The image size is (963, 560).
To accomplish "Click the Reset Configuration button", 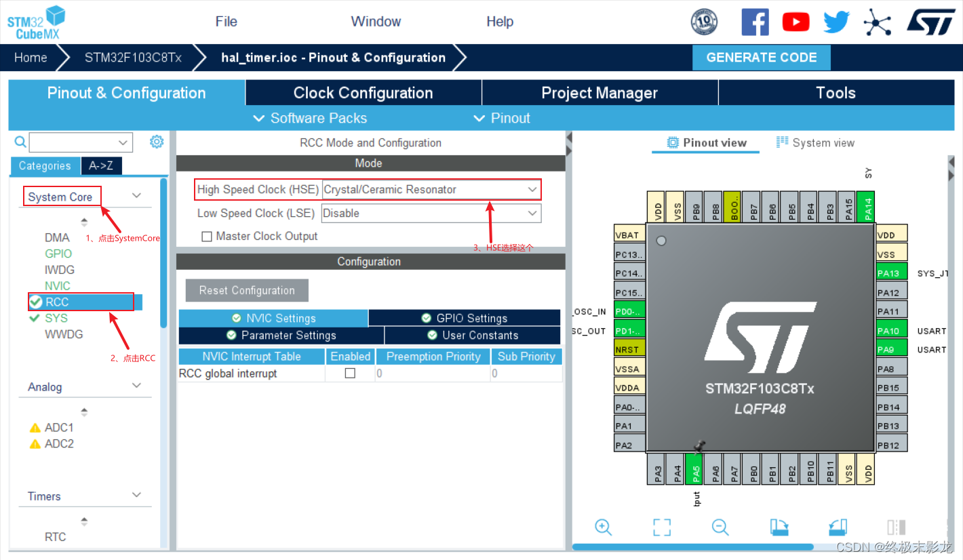I will point(247,290).
